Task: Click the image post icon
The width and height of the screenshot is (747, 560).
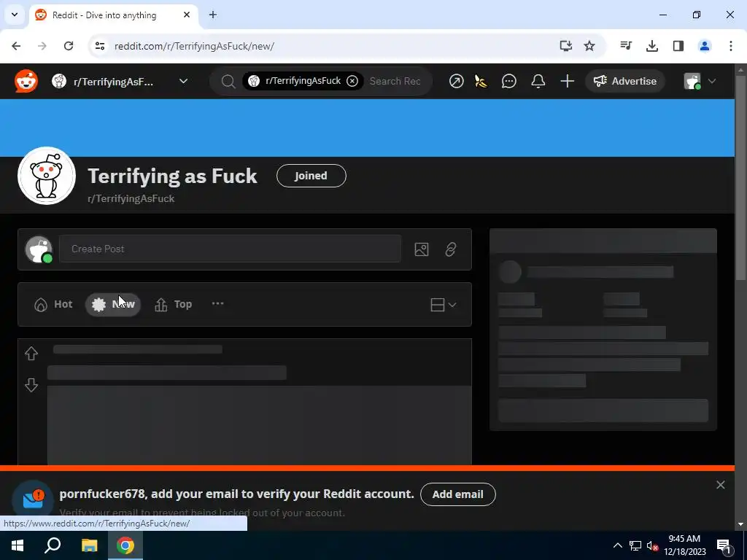Action: coord(422,249)
